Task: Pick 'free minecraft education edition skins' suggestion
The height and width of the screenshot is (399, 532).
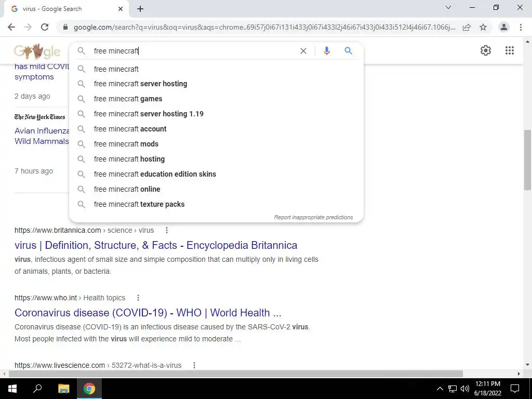Action: point(216,174)
